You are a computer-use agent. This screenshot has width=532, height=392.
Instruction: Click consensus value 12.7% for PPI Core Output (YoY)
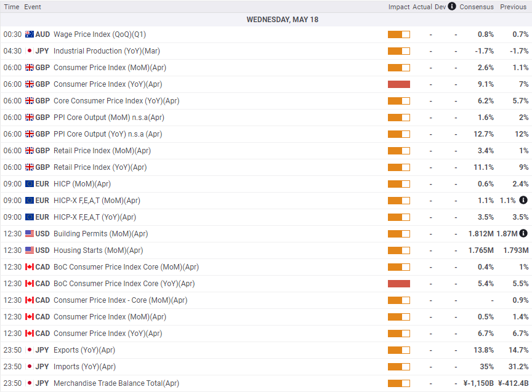tap(484, 134)
